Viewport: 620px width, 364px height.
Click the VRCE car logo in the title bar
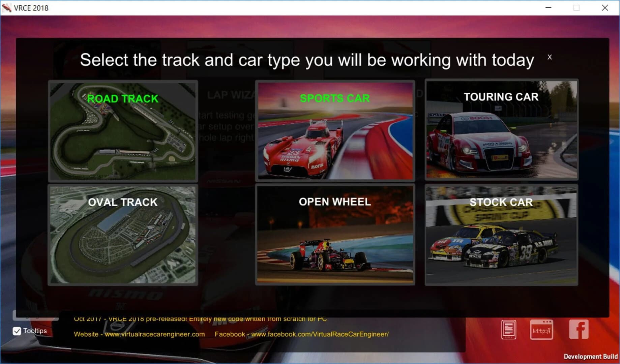pos(6,7)
